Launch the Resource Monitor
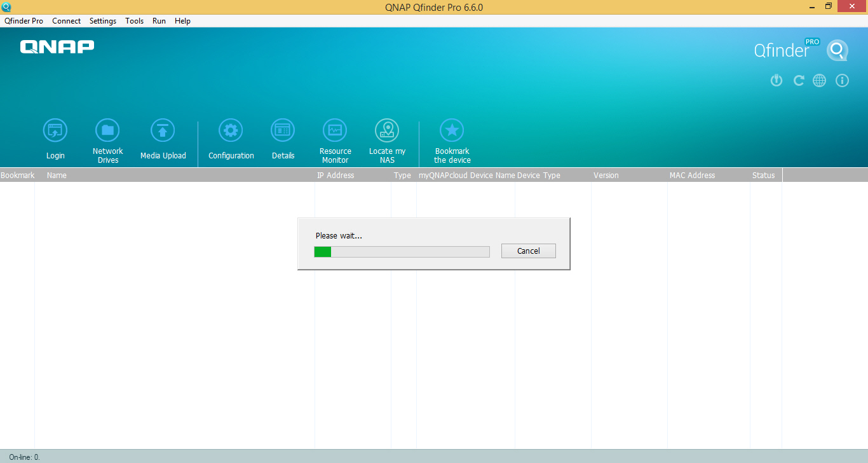 (335, 130)
